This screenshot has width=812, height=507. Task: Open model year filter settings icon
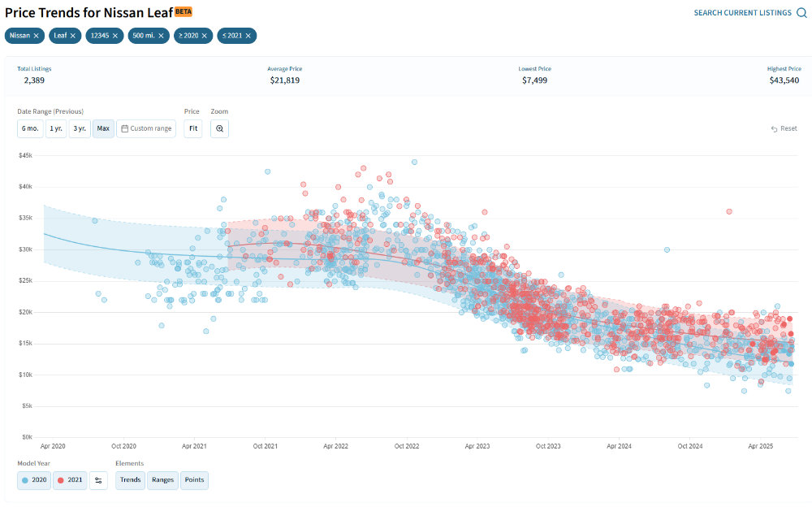(x=98, y=480)
